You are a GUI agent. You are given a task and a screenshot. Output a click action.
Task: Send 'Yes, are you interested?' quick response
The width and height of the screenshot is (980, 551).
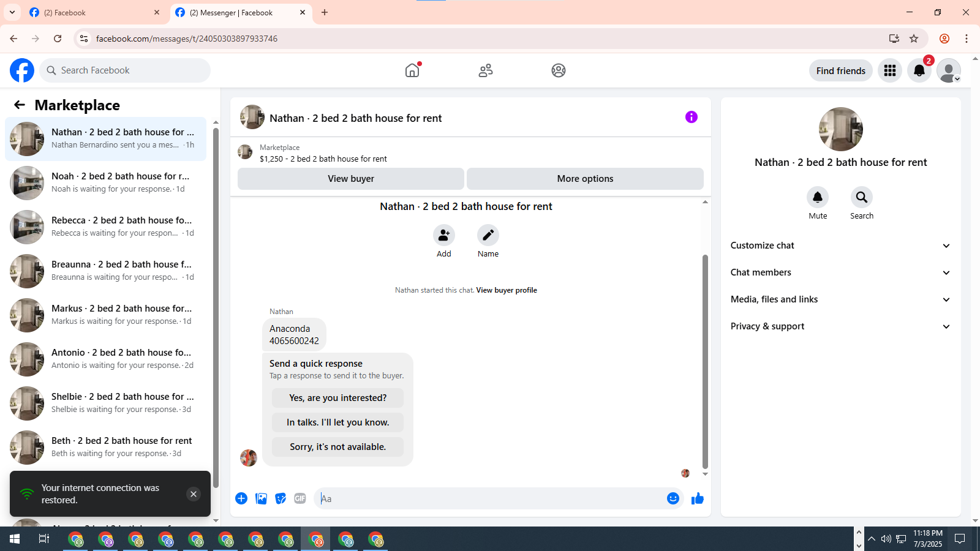tap(337, 398)
